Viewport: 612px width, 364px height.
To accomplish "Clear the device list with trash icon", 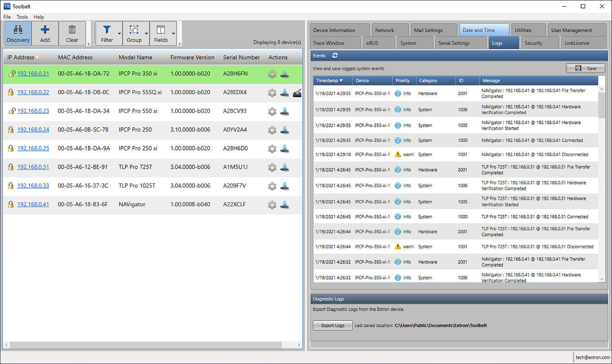I will point(72,33).
